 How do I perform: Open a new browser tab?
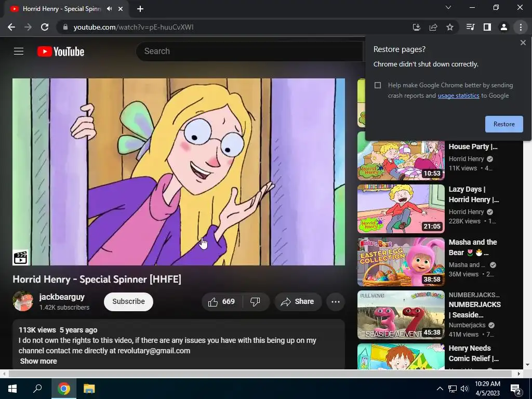point(140,9)
